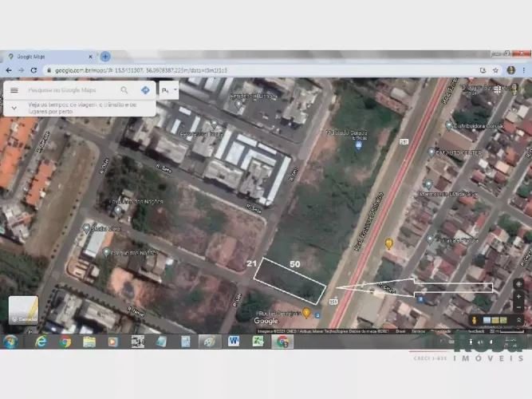Open the Windows Start menu
532x399 pixels.
point(11,342)
